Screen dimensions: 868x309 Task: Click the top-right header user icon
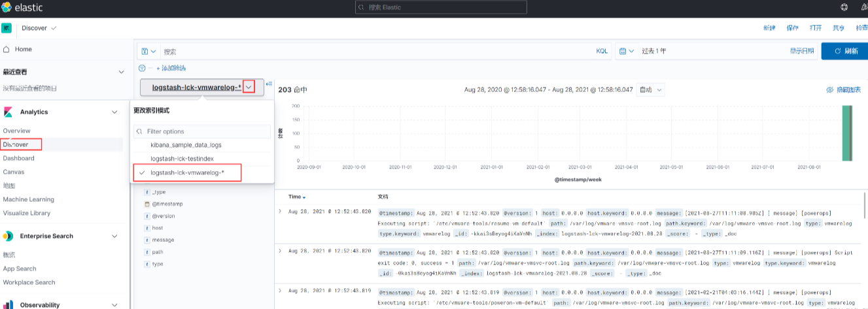pos(864,7)
